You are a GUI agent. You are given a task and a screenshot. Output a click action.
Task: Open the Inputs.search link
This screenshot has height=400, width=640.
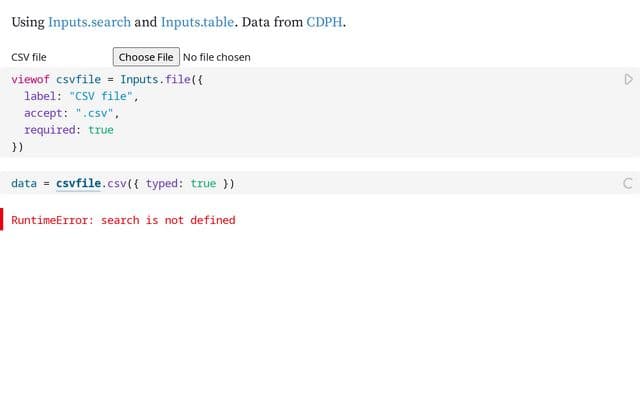tap(89, 22)
